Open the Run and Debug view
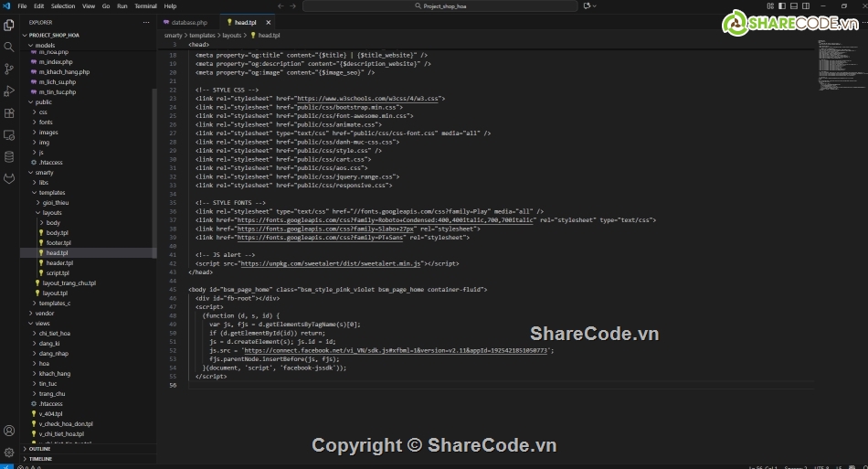Screen dimensions: 868x469 point(9,91)
